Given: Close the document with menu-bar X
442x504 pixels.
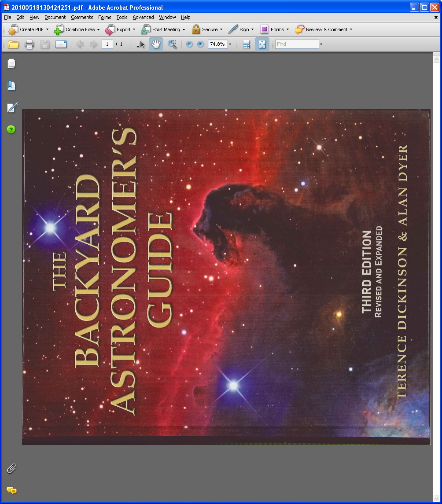Looking at the screenshot, I should pyautogui.click(x=436, y=17).
